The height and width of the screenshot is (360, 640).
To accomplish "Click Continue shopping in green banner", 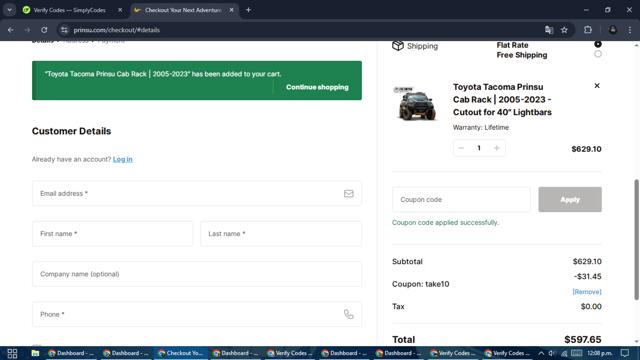I will [x=317, y=87].
